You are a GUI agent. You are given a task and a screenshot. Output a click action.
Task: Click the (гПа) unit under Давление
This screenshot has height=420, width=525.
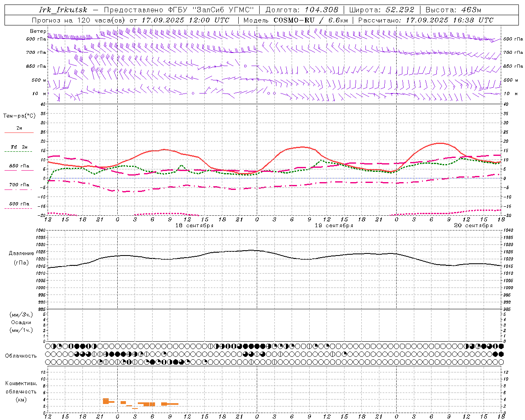click(21, 263)
